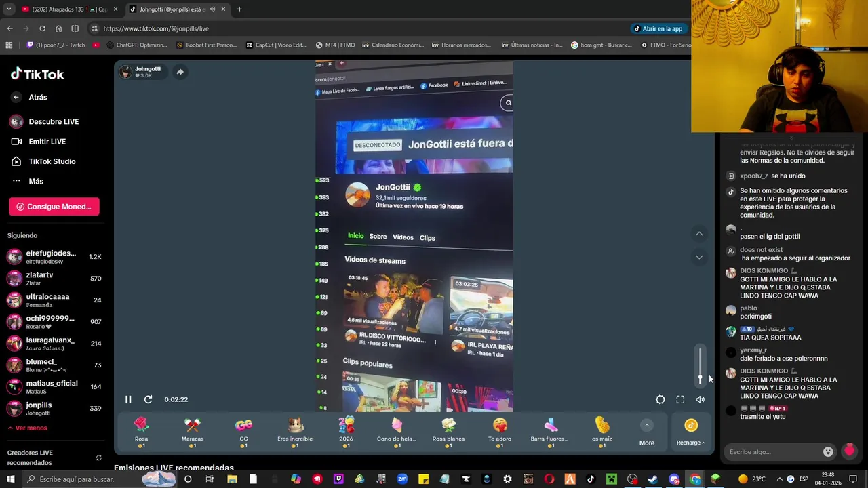Send the Eres increíble gift
The width and height of the screenshot is (868, 488).
295,432
